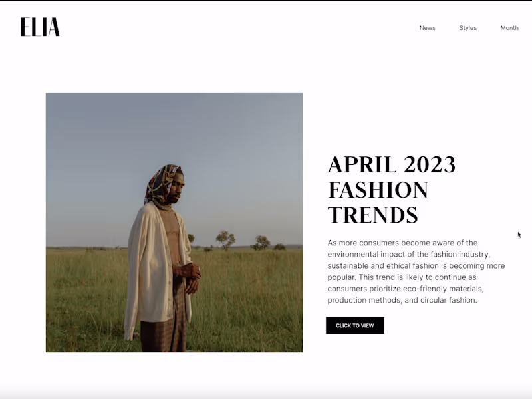The height and width of the screenshot is (399, 532).
Task: Click the word "FASHION" in the heading
Action: 378,190
